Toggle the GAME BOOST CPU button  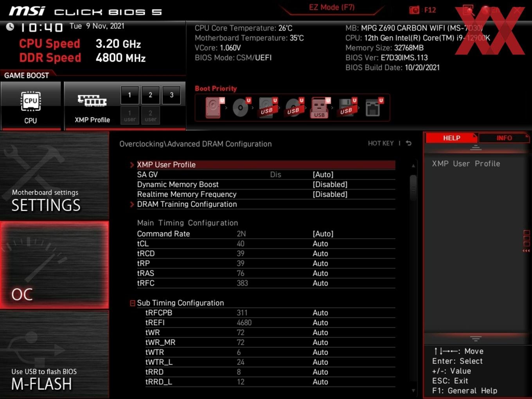(31, 106)
